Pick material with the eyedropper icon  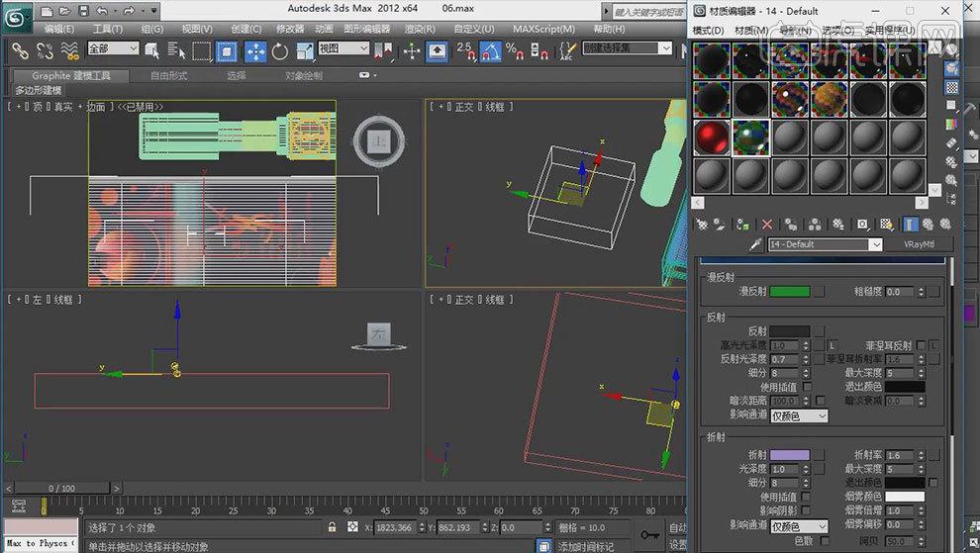[x=755, y=244]
